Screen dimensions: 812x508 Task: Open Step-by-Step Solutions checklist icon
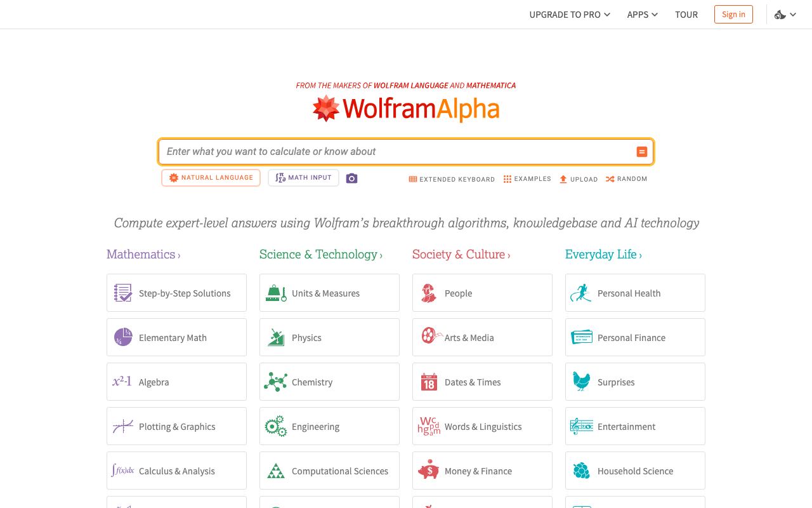click(x=123, y=293)
